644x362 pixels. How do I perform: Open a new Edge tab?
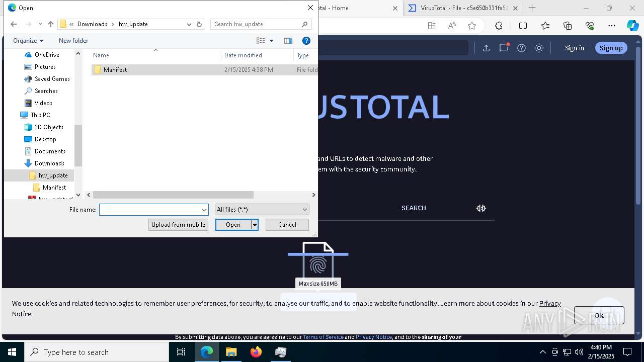tap(532, 8)
